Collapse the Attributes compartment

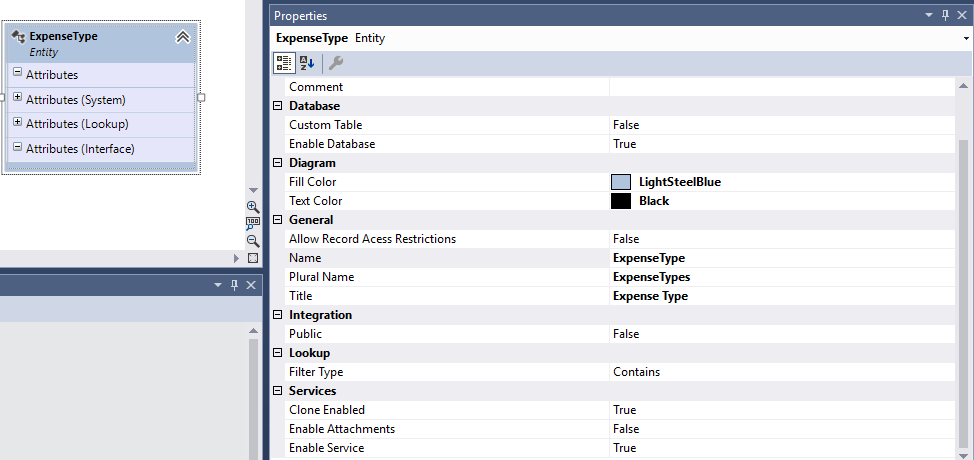coord(17,73)
